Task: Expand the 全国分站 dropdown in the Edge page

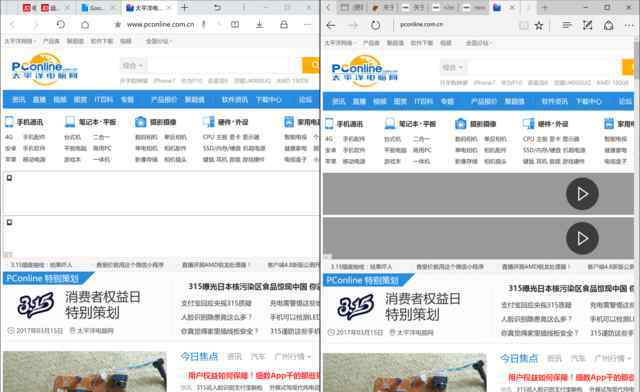Action: click(x=478, y=42)
